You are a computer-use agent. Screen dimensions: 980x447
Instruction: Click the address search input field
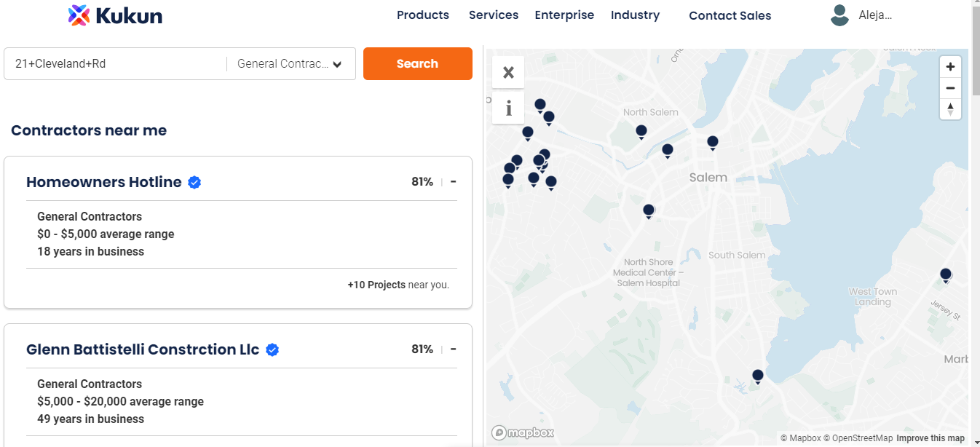coord(116,64)
